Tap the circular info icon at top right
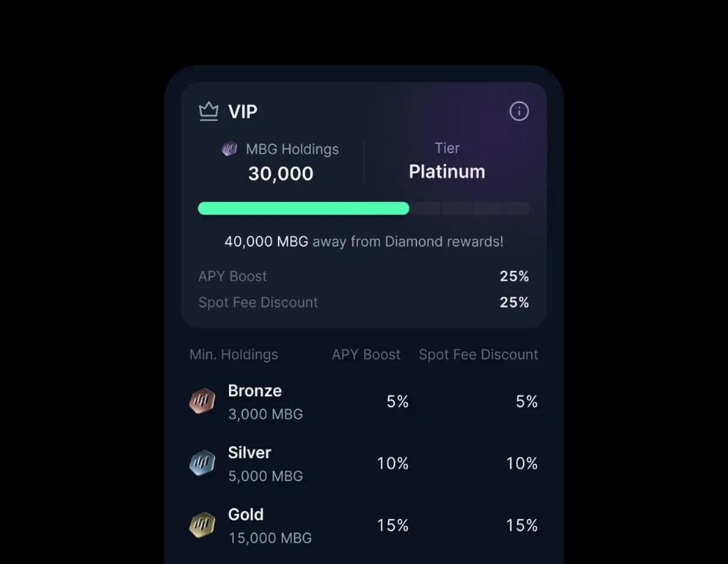This screenshot has width=728, height=564. [x=520, y=111]
